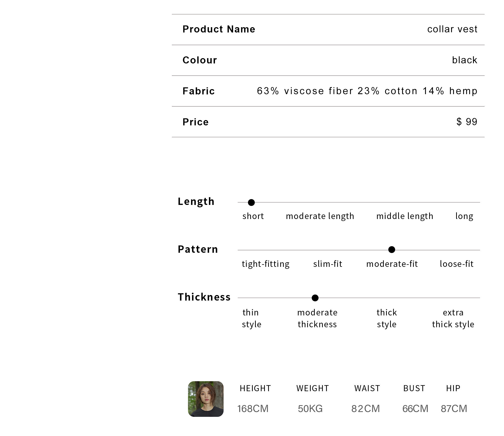504x436 pixels.
Task: Choose the 'tight-fitting' pattern label
Action: coord(266,264)
